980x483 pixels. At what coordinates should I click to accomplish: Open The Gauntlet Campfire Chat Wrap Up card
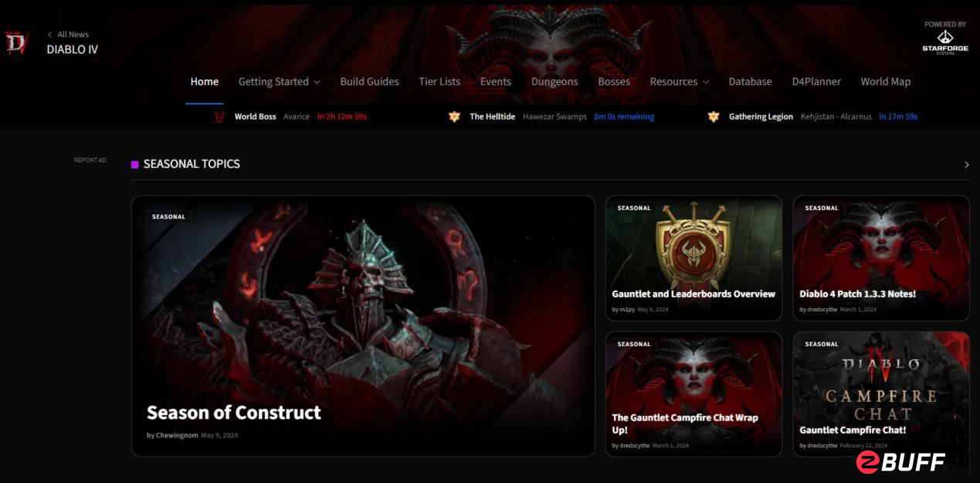(x=693, y=394)
